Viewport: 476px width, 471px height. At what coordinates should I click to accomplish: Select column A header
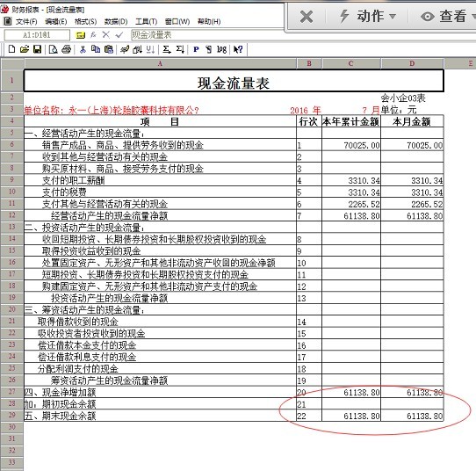[x=160, y=63]
